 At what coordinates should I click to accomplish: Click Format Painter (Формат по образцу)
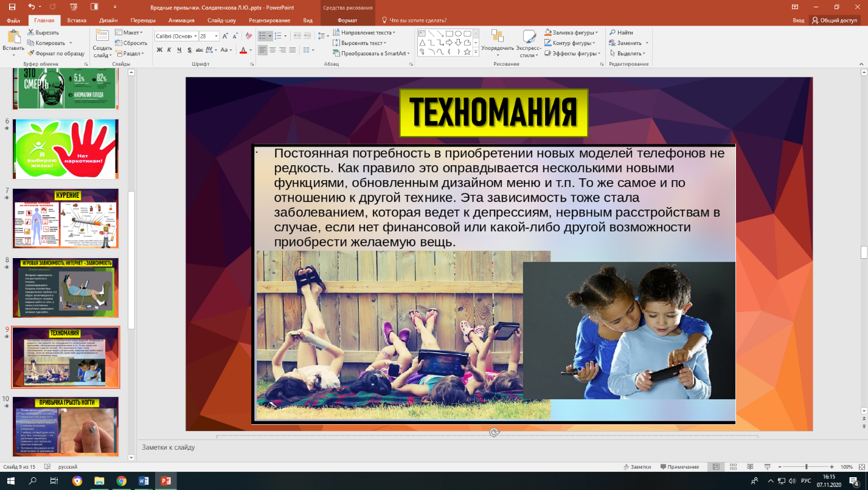coord(56,54)
